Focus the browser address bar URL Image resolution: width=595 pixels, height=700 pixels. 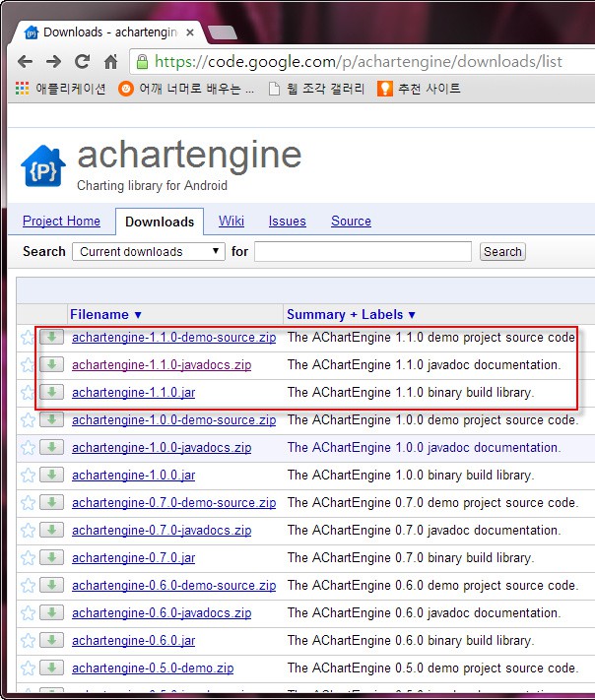coord(359,62)
